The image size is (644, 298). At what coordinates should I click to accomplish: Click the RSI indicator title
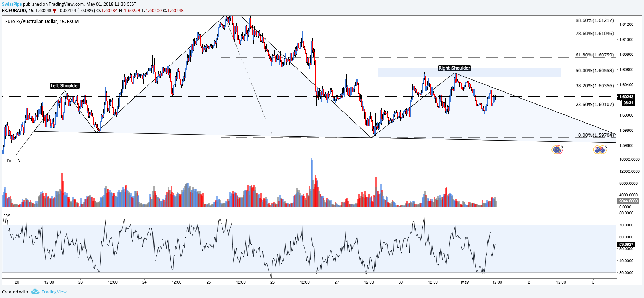8,216
